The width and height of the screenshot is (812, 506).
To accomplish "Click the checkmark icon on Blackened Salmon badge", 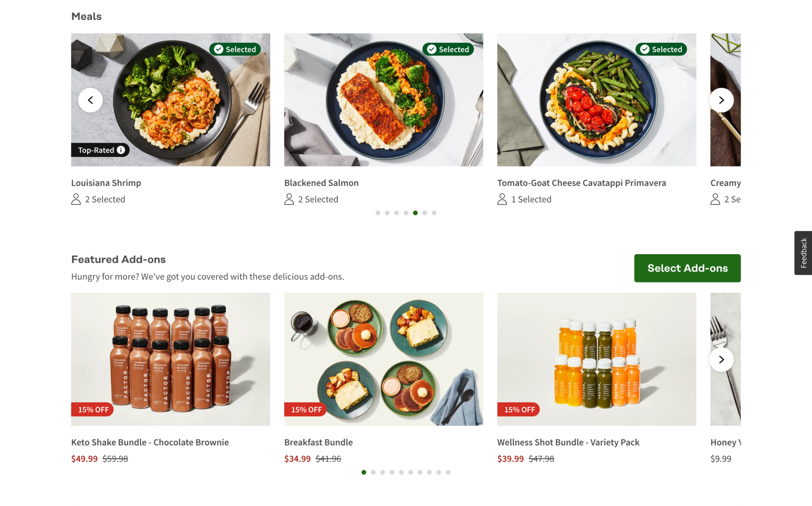I will click(432, 49).
